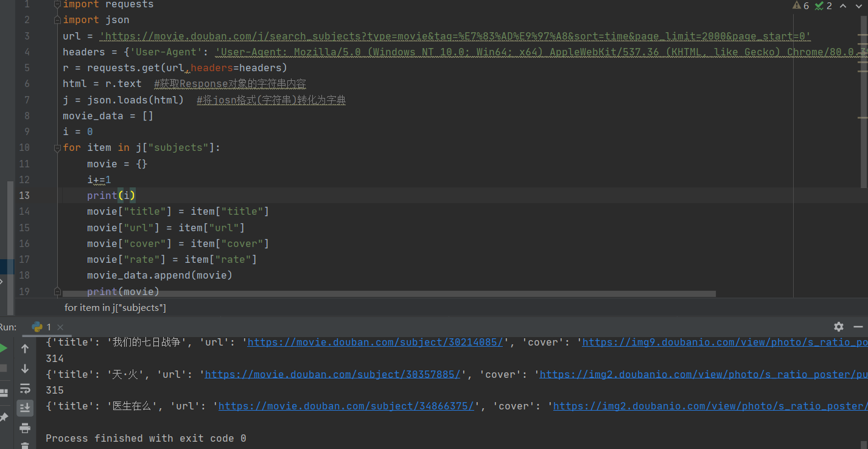Click the User-Agent header string on line 4
The image size is (868, 449).
click(542, 52)
